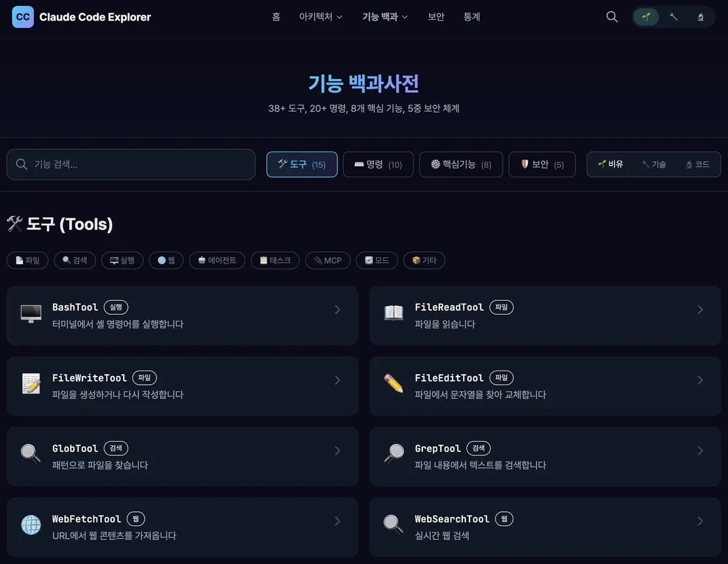
Task: Select the 명령 (10) tab
Action: click(378, 164)
